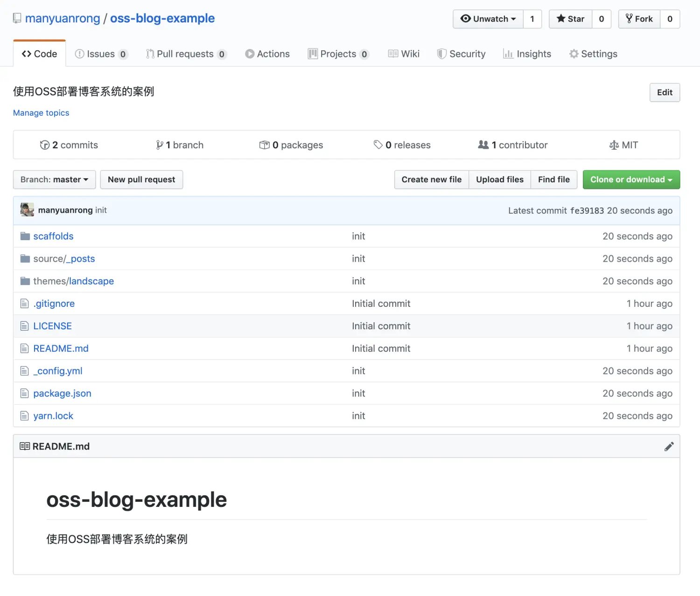This screenshot has height=596, width=700.
Task: Click the commits history clock icon
Action: point(45,145)
